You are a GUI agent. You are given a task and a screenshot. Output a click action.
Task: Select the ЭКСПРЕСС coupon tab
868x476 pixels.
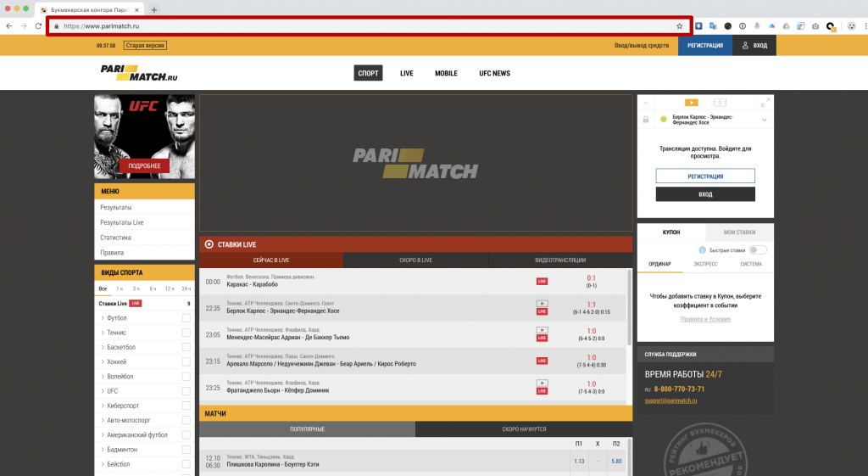tap(705, 264)
